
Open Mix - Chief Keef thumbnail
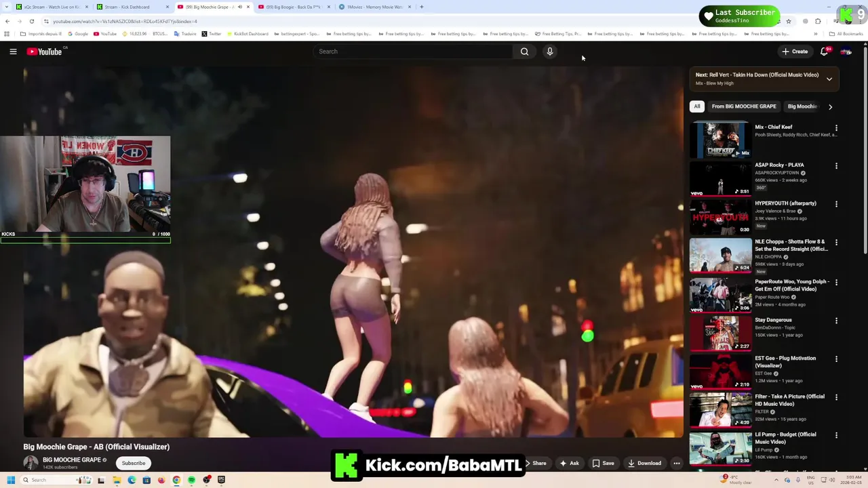pyautogui.click(x=721, y=140)
